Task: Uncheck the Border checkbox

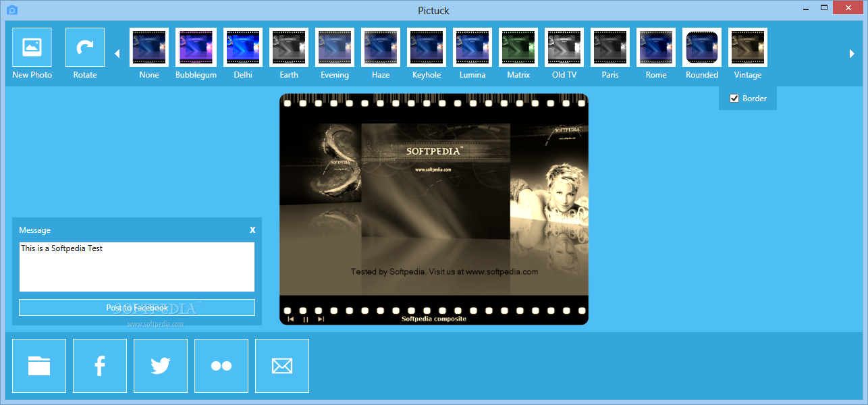Action: (734, 99)
